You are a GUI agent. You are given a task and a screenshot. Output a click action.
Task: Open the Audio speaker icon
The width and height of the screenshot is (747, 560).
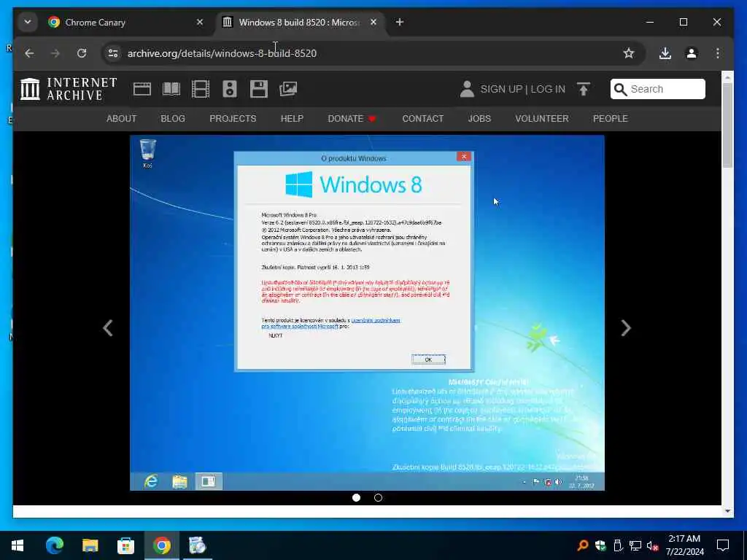[230, 89]
